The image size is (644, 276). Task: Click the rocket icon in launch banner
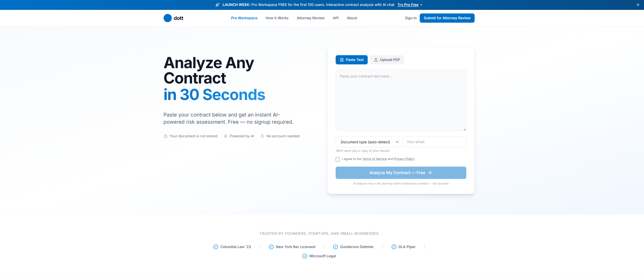click(x=217, y=5)
